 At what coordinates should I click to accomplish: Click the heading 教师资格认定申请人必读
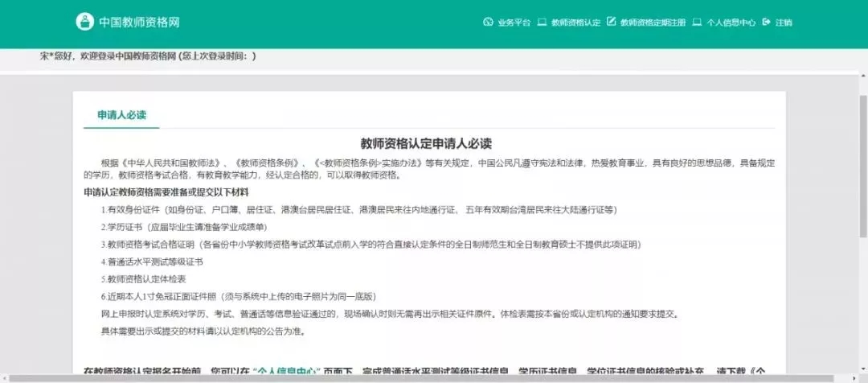(x=426, y=143)
